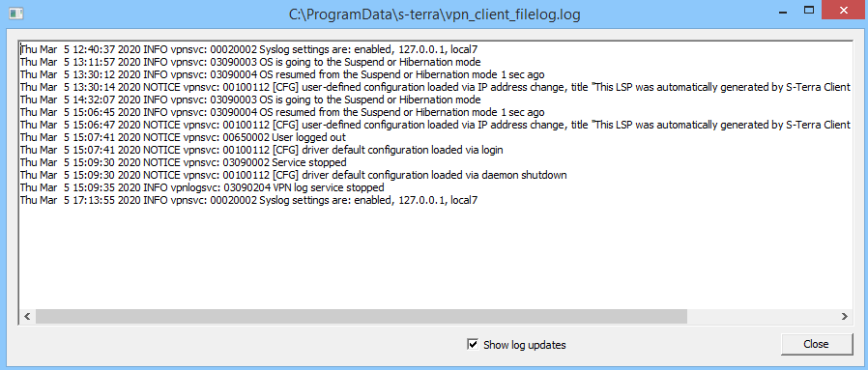Minimize the log viewer window
This screenshot has width=868, height=370.
tap(783, 10)
